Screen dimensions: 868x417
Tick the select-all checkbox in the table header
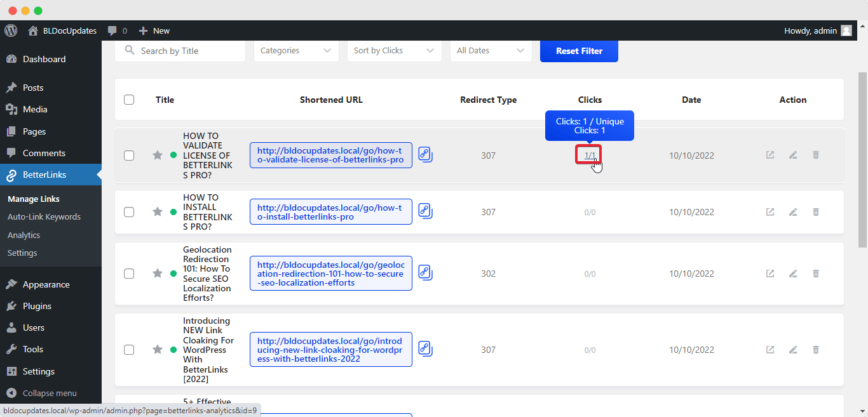pyautogui.click(x=129, y=100)
